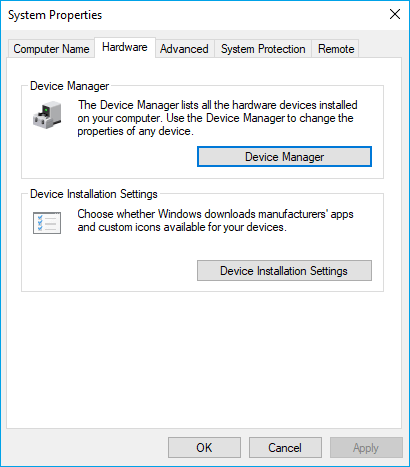Click the greyed-out Apply button

coord(366,448)
